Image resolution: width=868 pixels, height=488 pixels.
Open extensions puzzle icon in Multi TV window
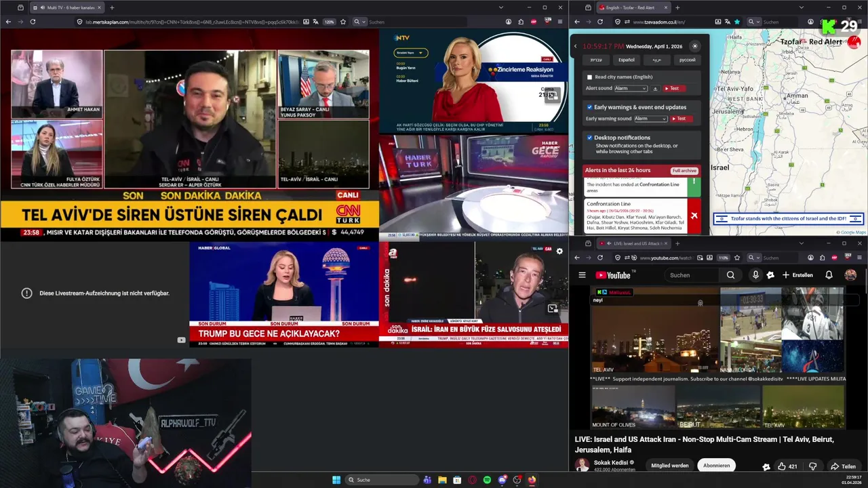click(x=521, y=22)
